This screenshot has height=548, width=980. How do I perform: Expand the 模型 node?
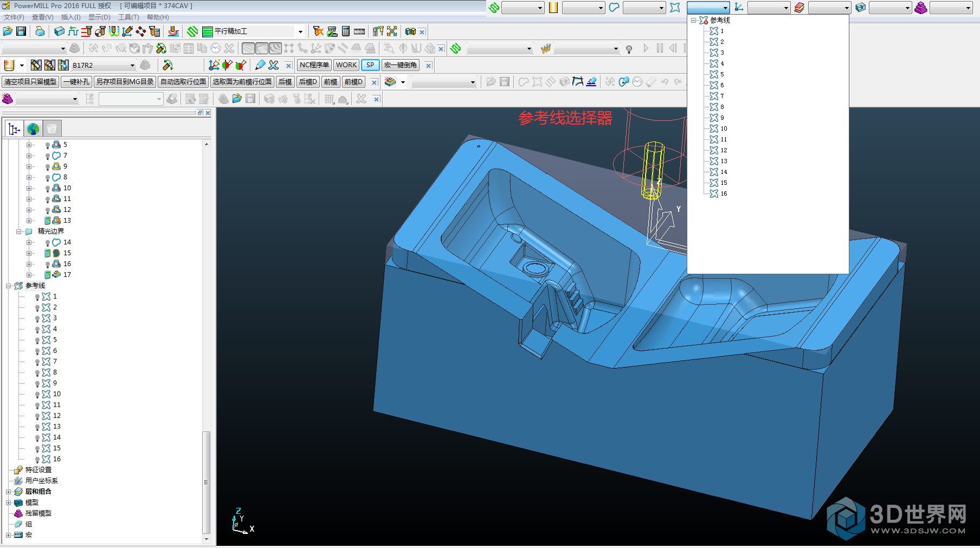(x=9, y=502)
